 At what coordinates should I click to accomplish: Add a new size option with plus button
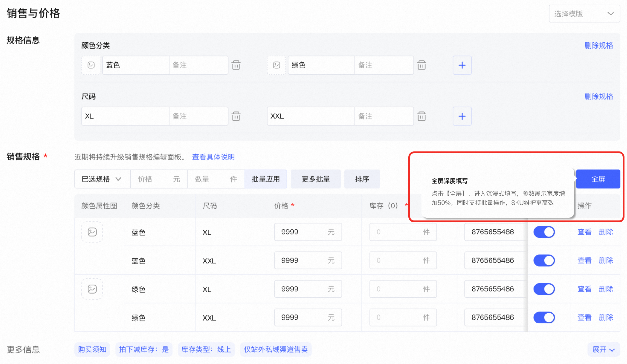click(462, 116)
